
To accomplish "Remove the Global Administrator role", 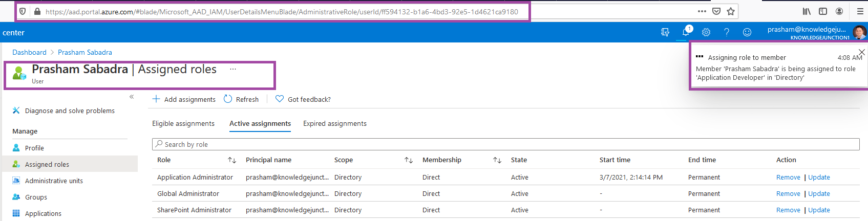I will (x=788, y=194).
